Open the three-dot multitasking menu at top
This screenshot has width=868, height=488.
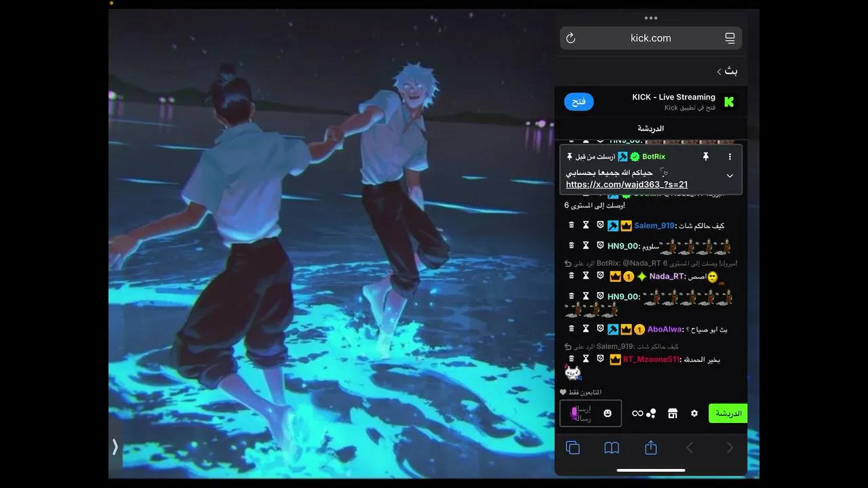pyautogui.click(x=651, y=18)
